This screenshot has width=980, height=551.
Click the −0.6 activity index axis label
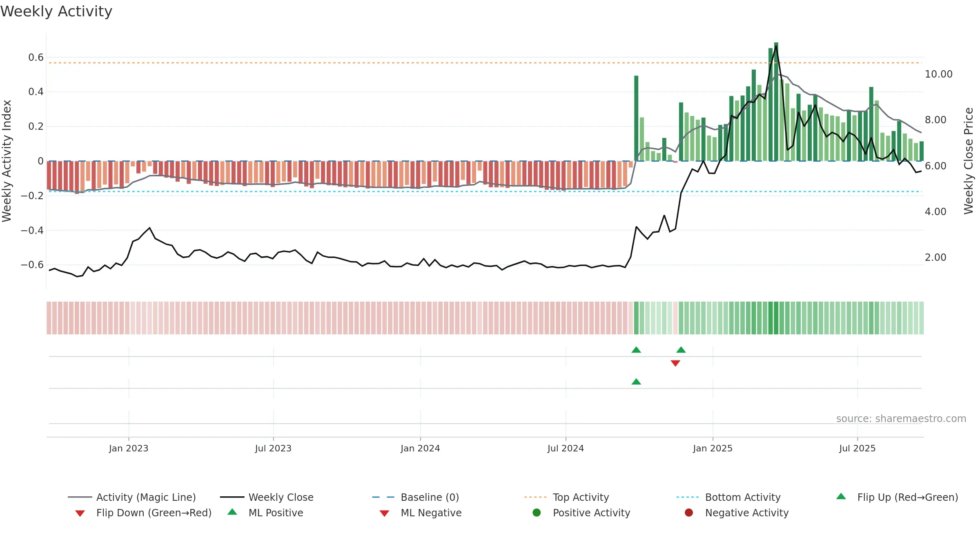pos(32,265)
